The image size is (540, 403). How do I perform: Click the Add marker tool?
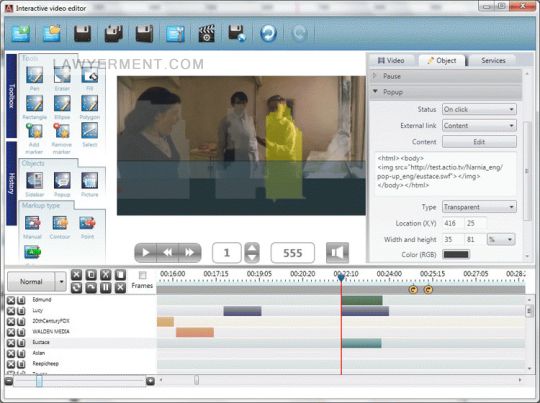[34, 131]
